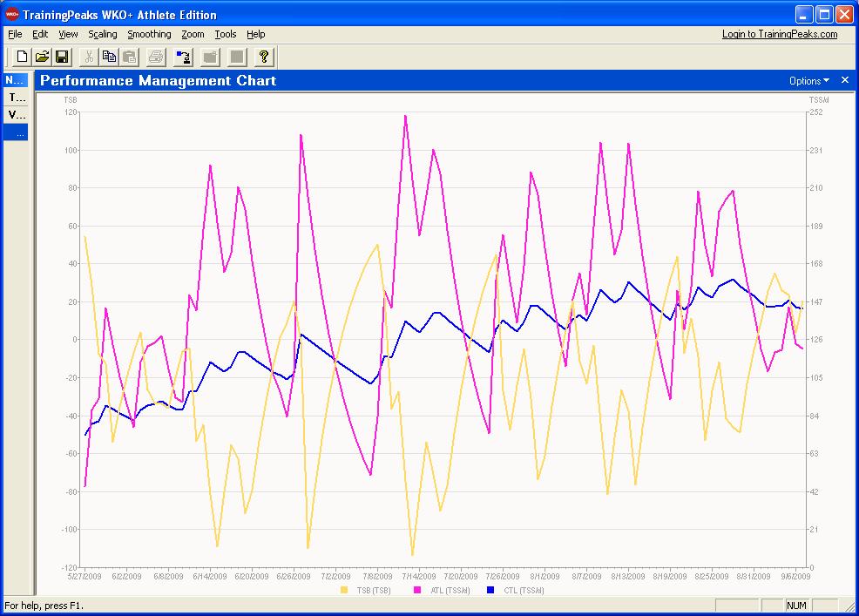Close the Performance Management Chart panel
859x616 pixels.
pyautogui.click(x=844, y=80)
